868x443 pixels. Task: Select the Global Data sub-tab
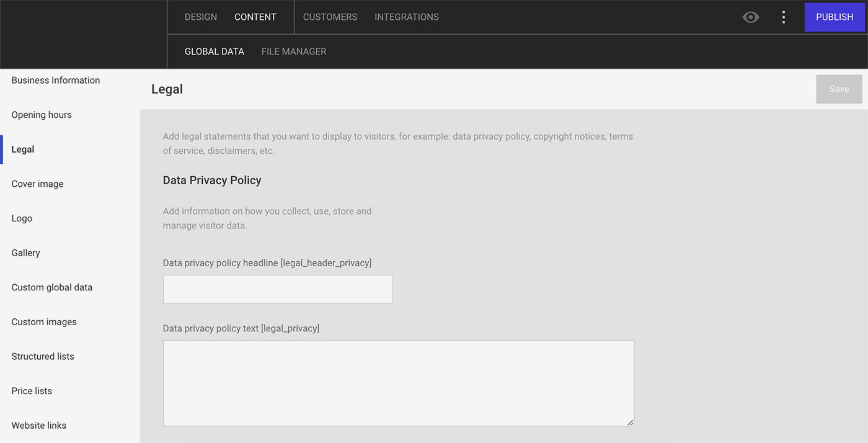215,51
